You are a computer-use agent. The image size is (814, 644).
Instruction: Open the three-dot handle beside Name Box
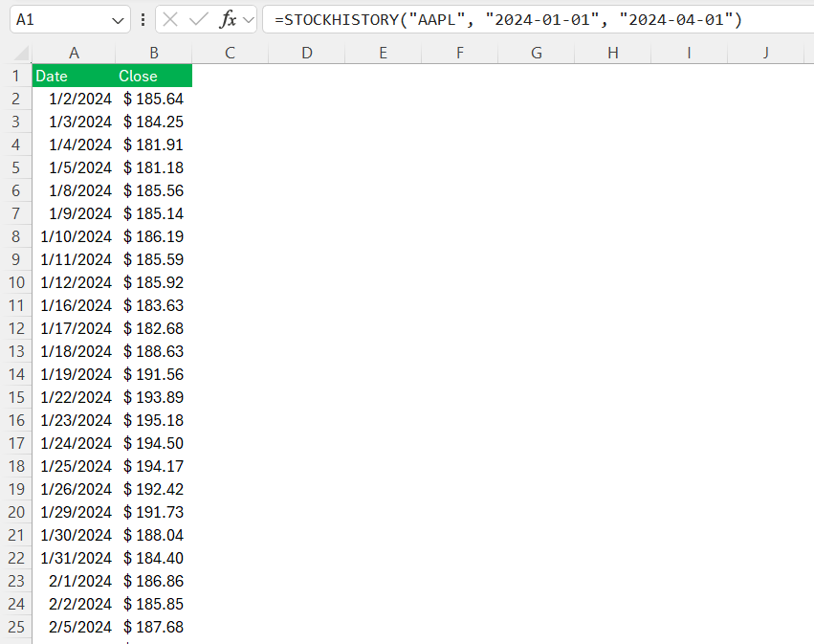143,20
